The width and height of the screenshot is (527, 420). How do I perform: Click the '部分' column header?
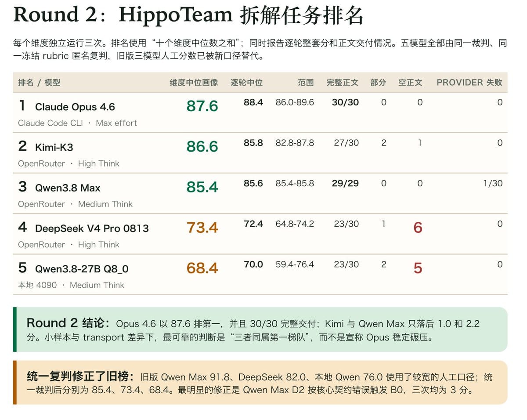tap(378, 83)
